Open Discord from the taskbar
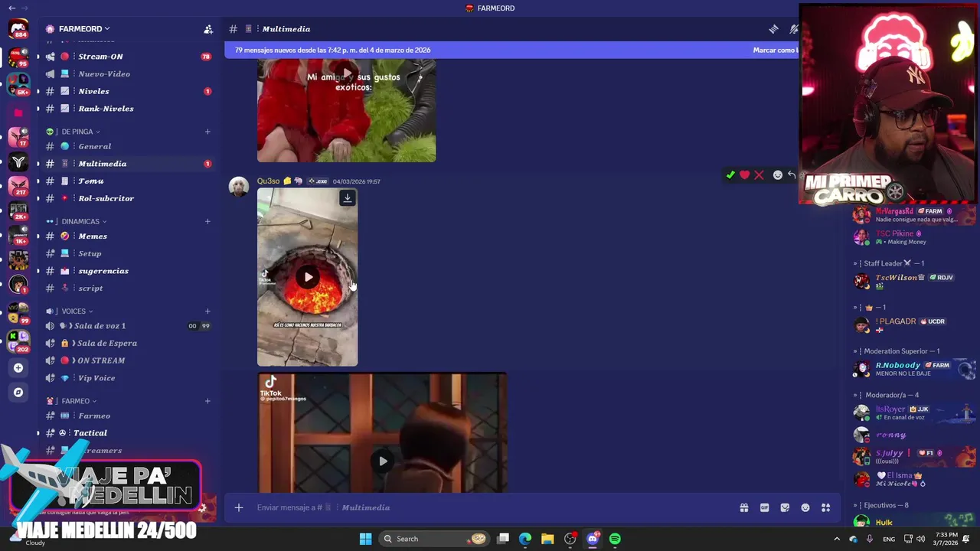Image resolution: width=980 pixels, height=551 pixels. tap(593, 539)
